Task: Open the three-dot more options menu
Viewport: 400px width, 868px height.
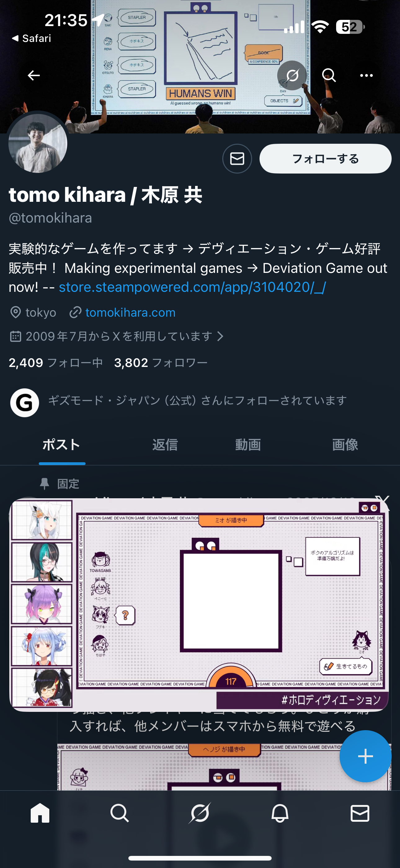Action: point(366,75)
